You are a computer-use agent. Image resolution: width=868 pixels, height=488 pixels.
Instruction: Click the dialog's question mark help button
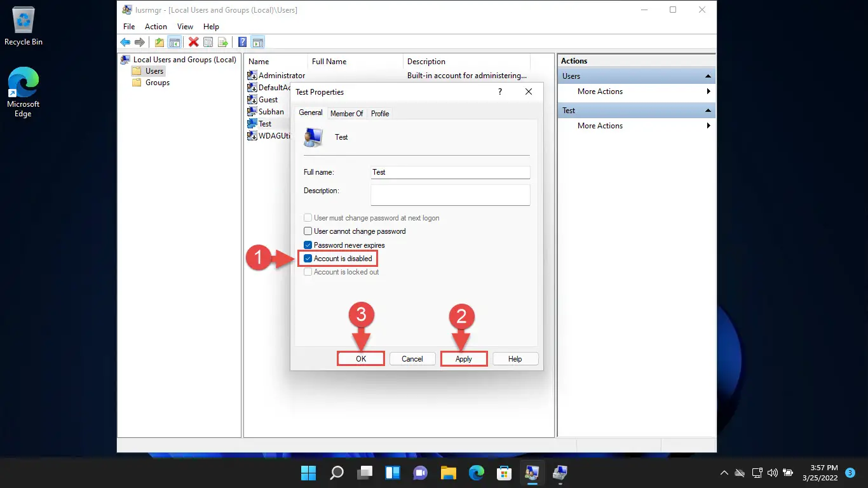(x=500, y=92)
